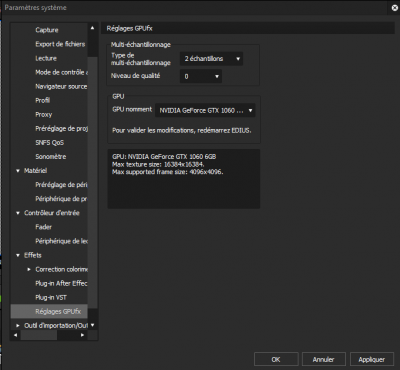Select Proxy in the tree

pos(44,114)
